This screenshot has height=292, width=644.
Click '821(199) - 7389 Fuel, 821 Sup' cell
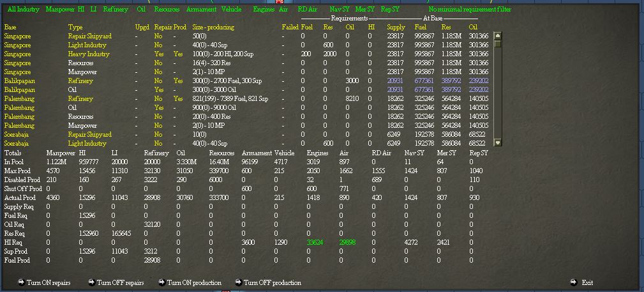click(230, 99)
